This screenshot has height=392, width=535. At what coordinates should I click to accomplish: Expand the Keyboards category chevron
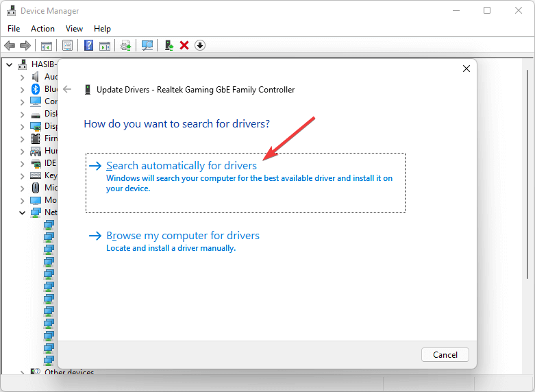tap(22, 176)
